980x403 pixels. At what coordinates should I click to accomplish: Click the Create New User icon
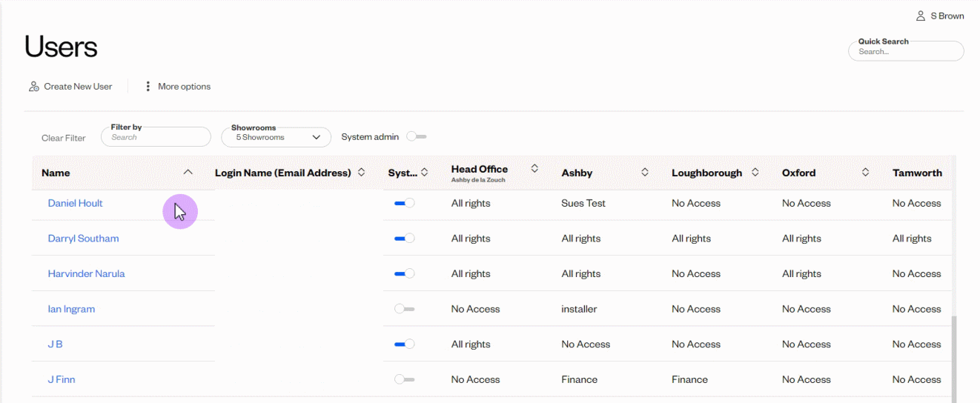tap(33, 87)
